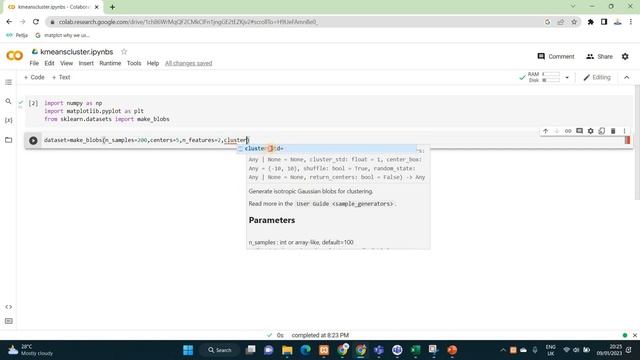Viewport: 640px width, 360px height.
Task: Open the Edit menu
Action: pos(49,63)
